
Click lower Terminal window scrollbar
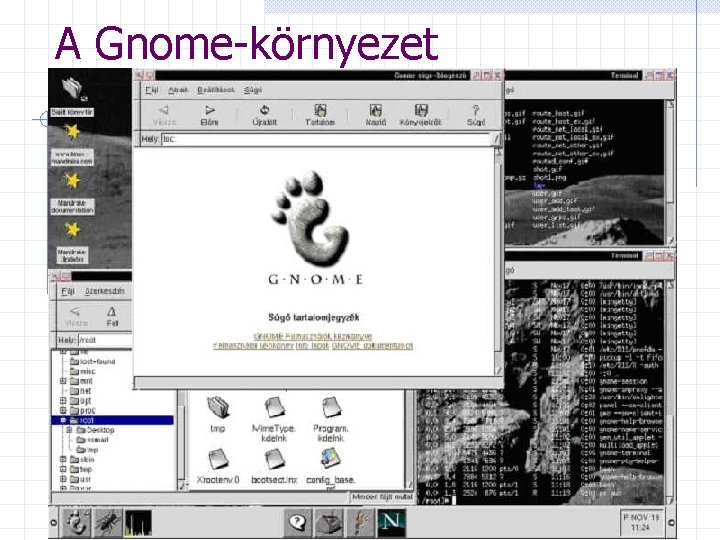click(670, 390)
